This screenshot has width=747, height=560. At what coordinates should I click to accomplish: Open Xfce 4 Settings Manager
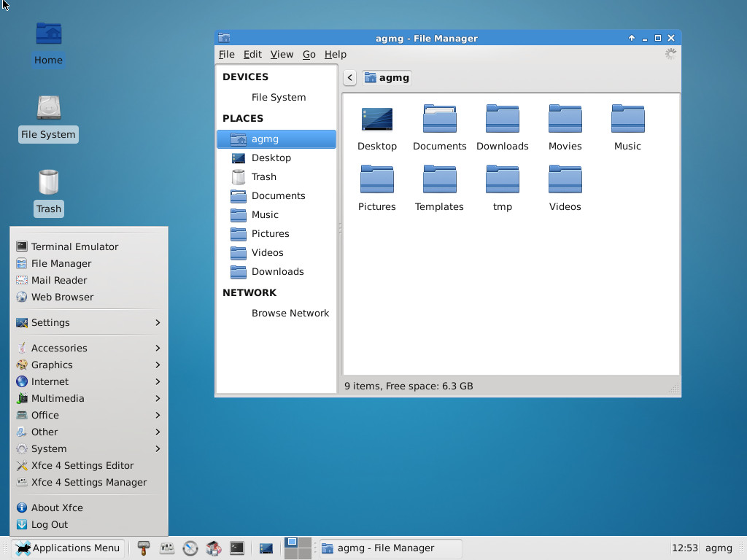(x=89, y=483)
